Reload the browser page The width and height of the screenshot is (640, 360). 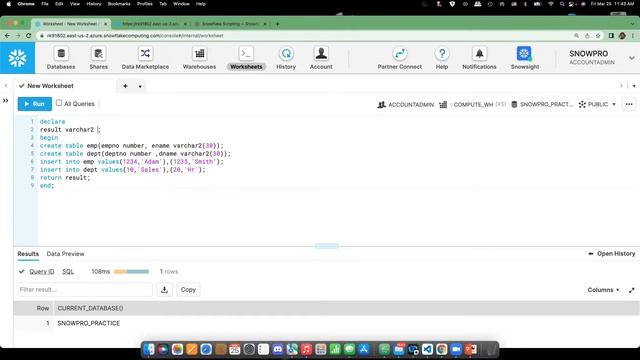pyautogui.click(x=29, y=36)
